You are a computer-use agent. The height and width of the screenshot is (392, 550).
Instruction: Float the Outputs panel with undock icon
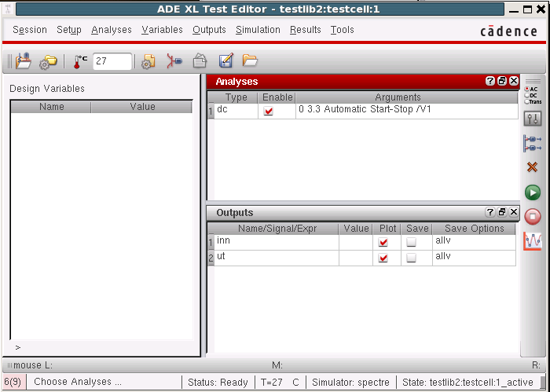coord(502,212)
